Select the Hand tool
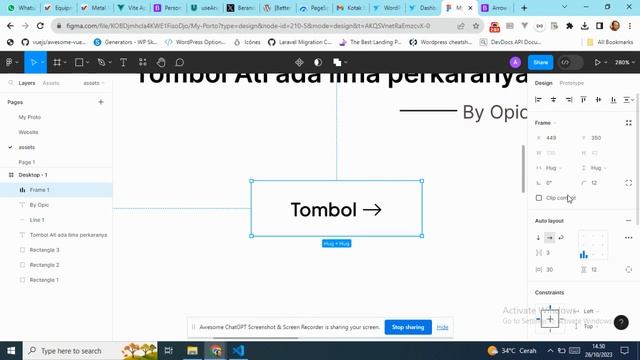 point(161,62)
